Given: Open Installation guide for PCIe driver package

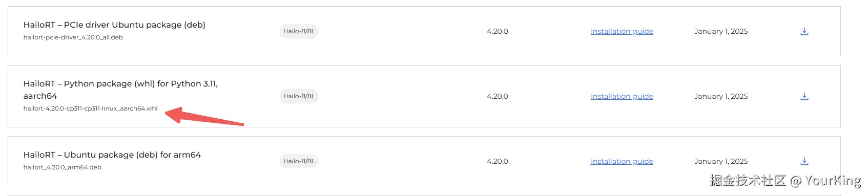Looking at the screenshot, I should [x=622, y=31].
